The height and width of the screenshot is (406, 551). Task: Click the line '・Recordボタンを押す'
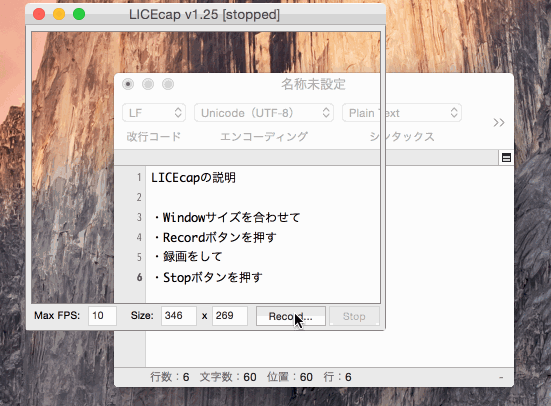[x=215, y=237]
